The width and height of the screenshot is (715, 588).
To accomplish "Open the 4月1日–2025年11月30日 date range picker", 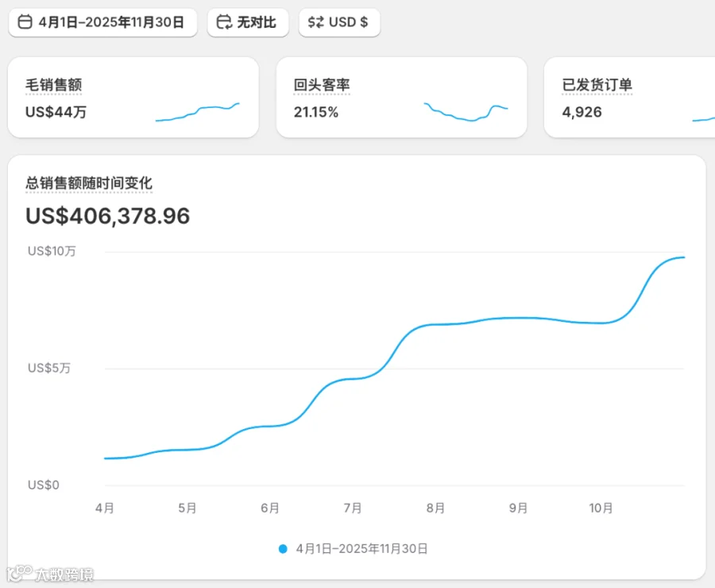I will (x=102, y=22).
